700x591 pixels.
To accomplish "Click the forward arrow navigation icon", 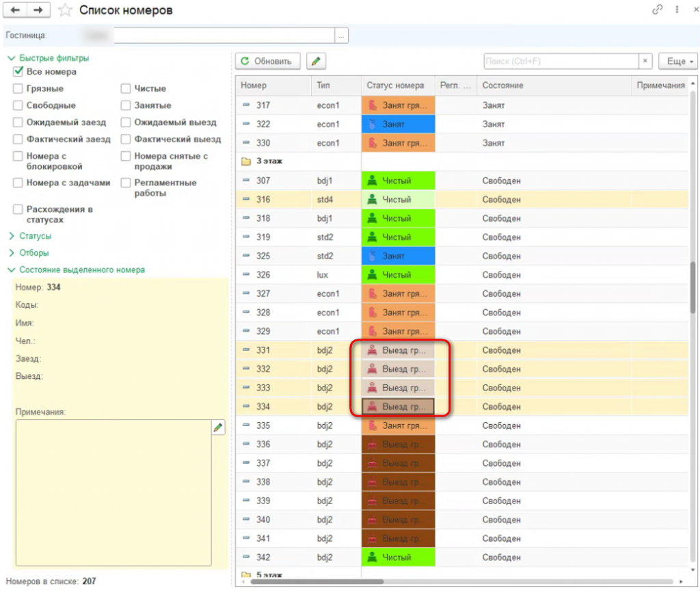I will tap(38, 10).
